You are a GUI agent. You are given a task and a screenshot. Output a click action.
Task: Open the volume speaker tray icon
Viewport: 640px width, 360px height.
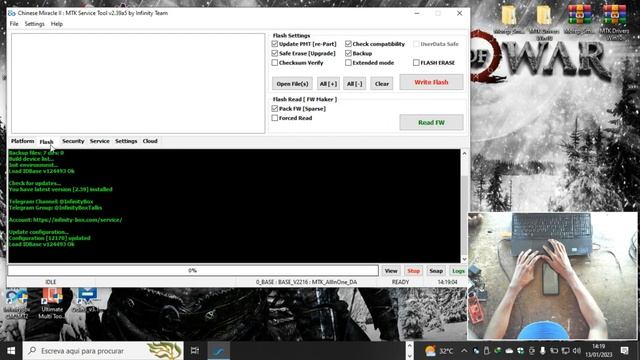coord(576,351)
